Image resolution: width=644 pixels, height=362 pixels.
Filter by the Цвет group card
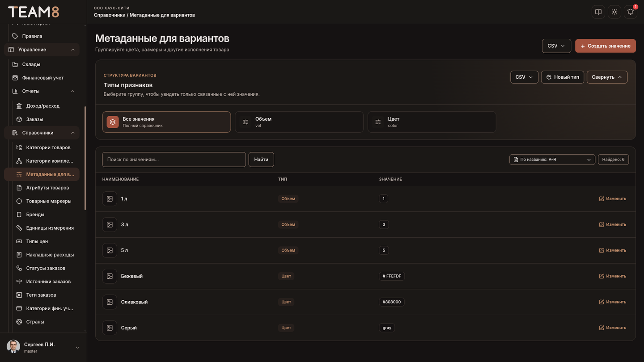[x=432, y=122]
